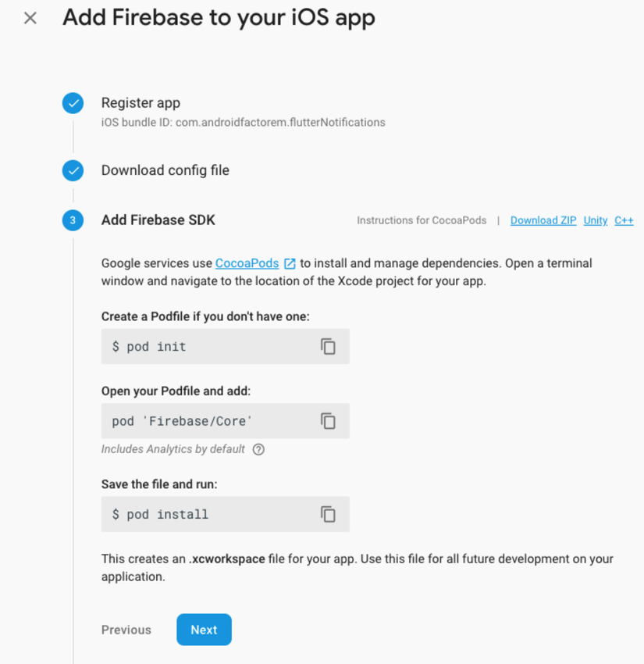Click the Register app step checkmark
This screenshot has height=664, width=644.
(73, 103)
